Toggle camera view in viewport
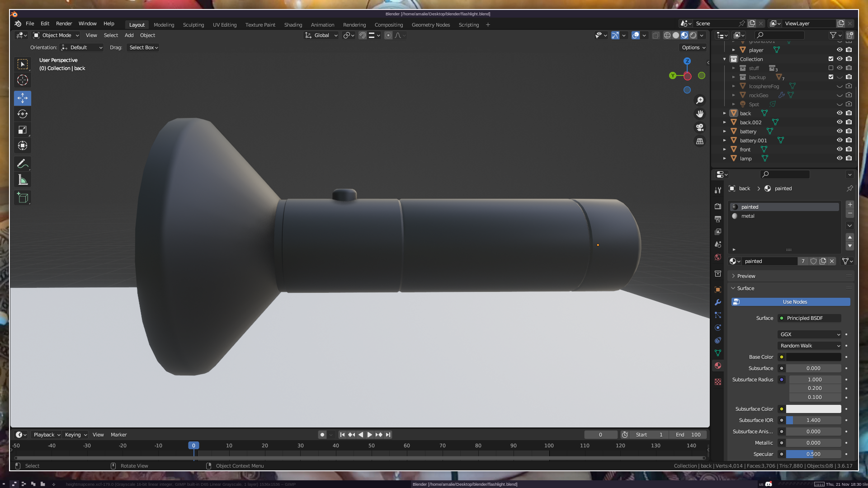This screenshot has width=868, height=488. tap(700, 127)
